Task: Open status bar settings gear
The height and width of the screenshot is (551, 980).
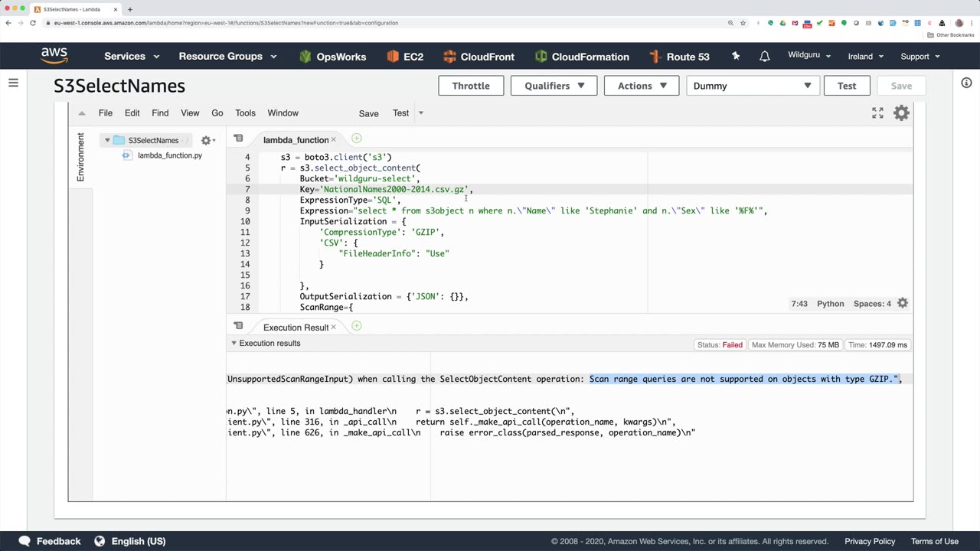Action: pos(903,304)
